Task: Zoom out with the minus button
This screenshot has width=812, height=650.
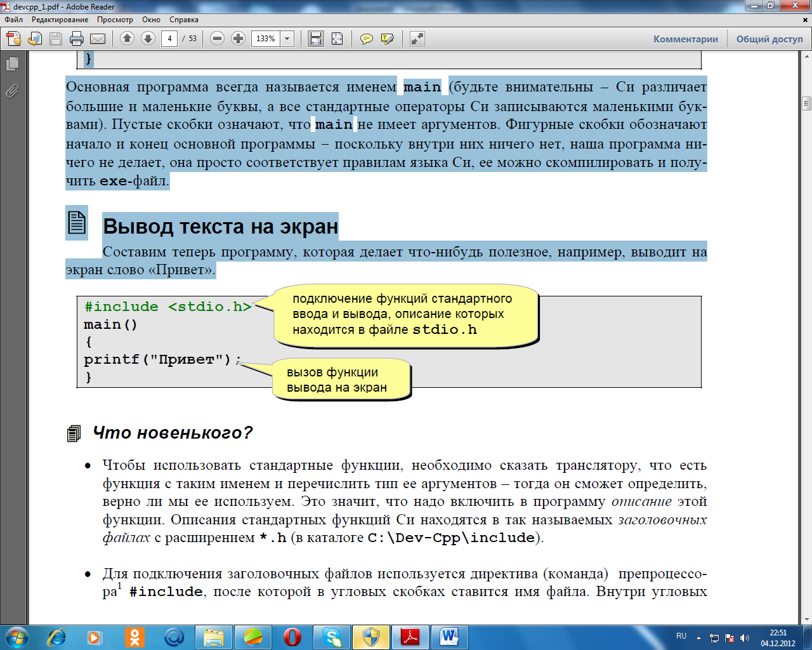Action: 217,39
